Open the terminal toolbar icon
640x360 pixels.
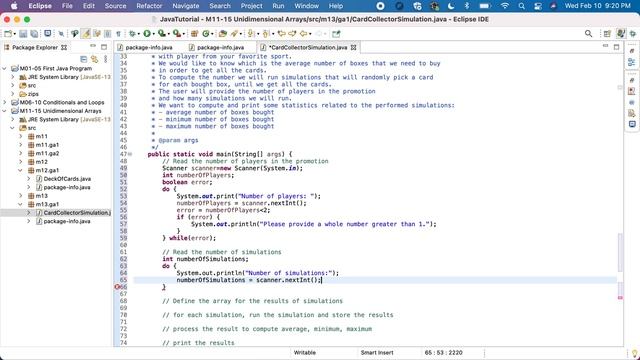[x=48, y=34]
